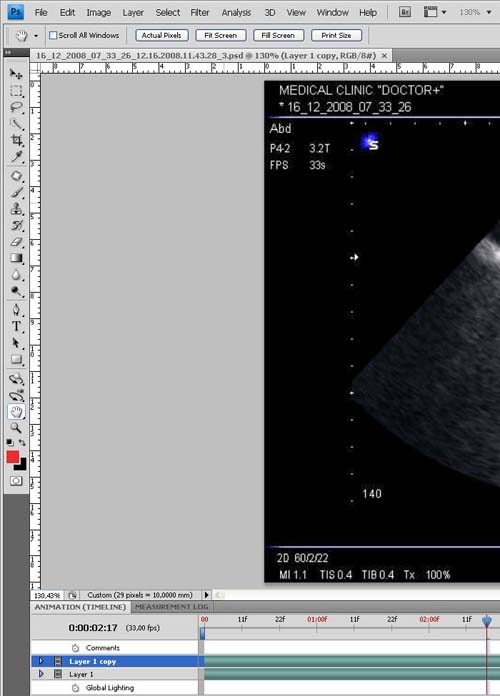Close the open .psd document tab
The height and width of the screenshot is (696, 500).
[384, 56]
